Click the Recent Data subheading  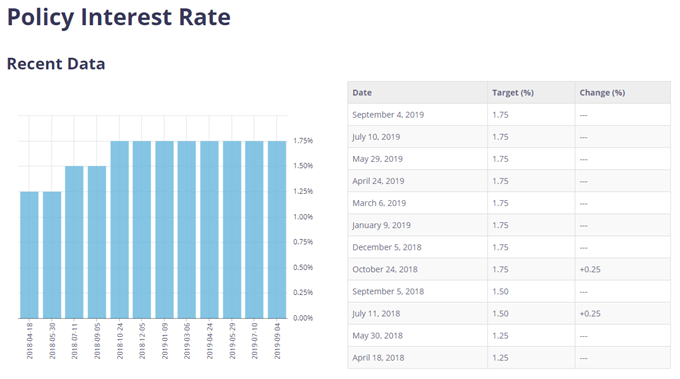[56, 64]
